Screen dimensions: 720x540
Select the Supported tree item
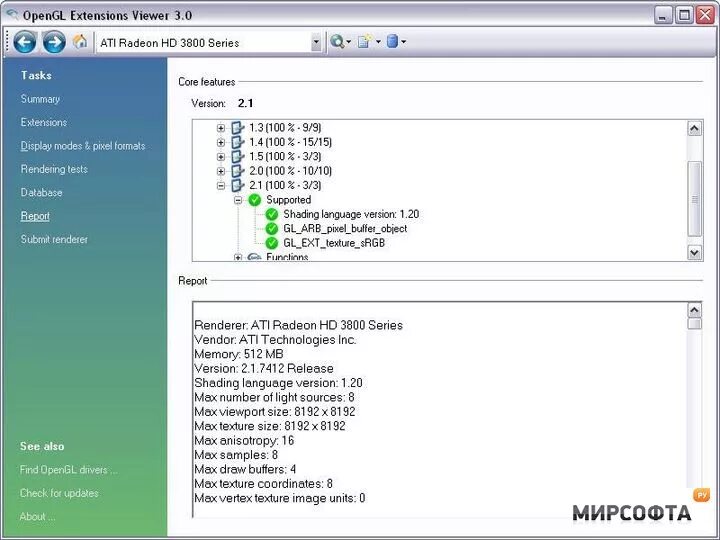tap(288, 200)
